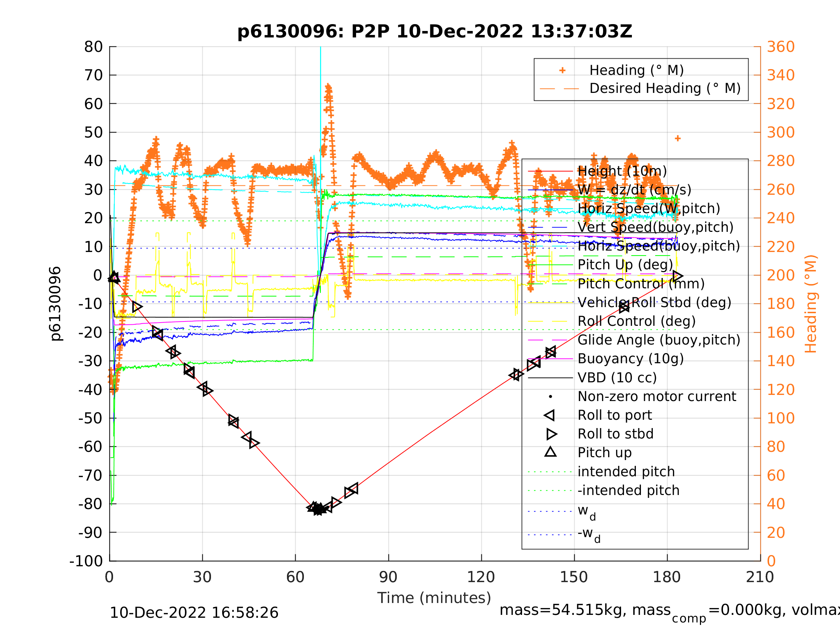Click the right axis tick label '180'
This screenshot has width=840, height=630.
[781, 304]
